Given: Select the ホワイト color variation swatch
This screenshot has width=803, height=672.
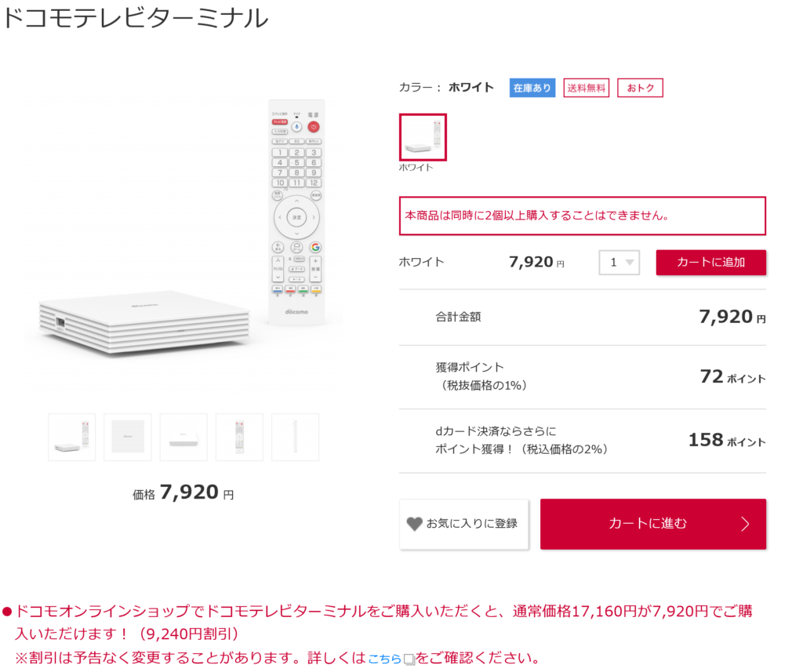Looking at the screenshot, I should [x=422, y=136].
